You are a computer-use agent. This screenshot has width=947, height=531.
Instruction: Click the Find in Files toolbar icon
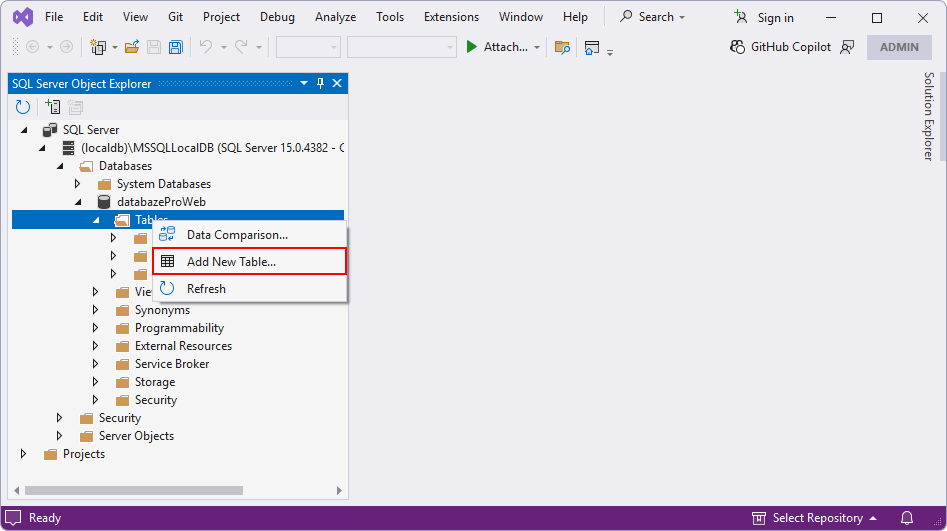click(x=562, y=47)
